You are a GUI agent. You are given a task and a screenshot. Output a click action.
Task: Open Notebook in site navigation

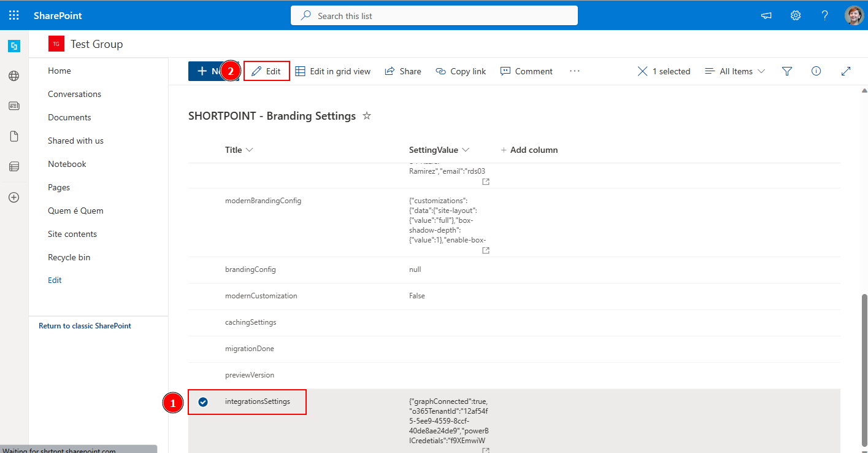pyautogui.click(x=67, y=164)
